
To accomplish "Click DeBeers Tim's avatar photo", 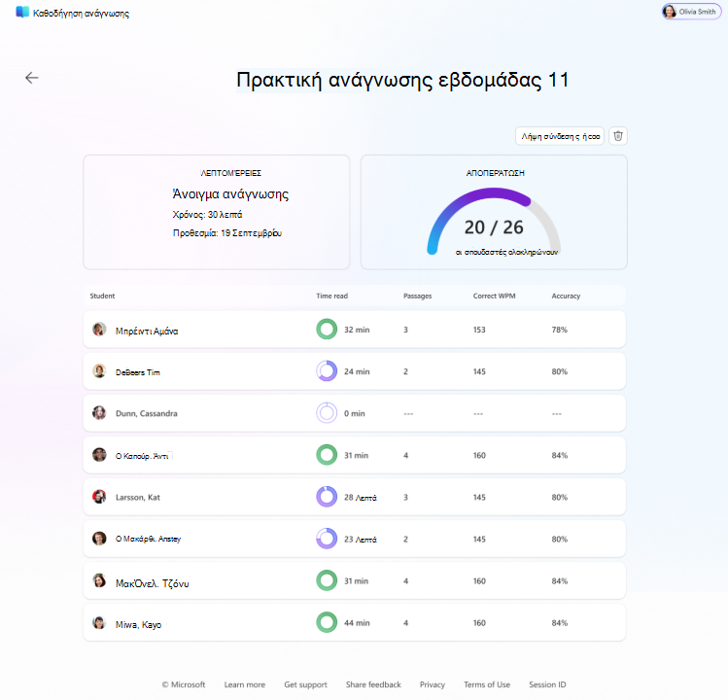I will tap(99, 371).
